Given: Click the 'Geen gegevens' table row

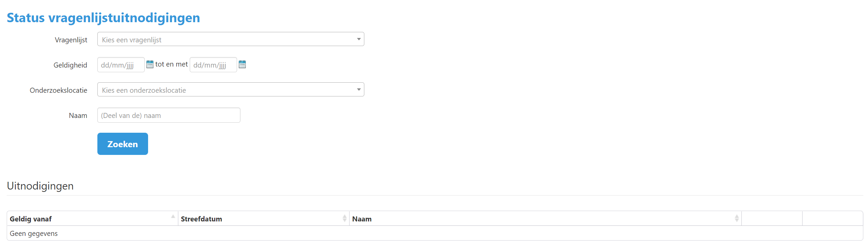Looking at the screenshot, I should pos(34,234).
